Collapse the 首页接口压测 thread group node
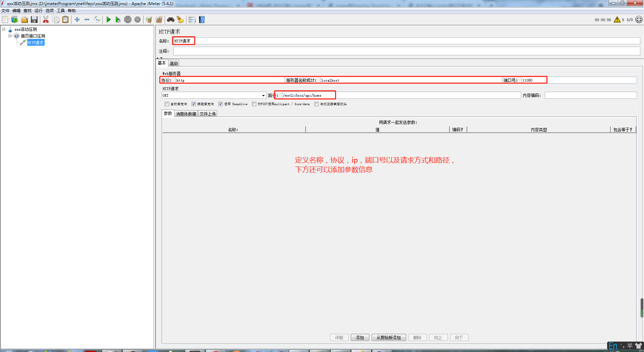This screenshot has width=644, height=352. [10, 36]
